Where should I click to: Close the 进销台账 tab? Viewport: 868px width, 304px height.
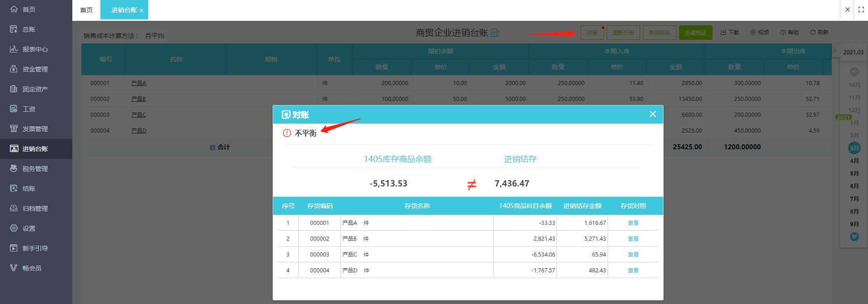(x=142, y=10)
